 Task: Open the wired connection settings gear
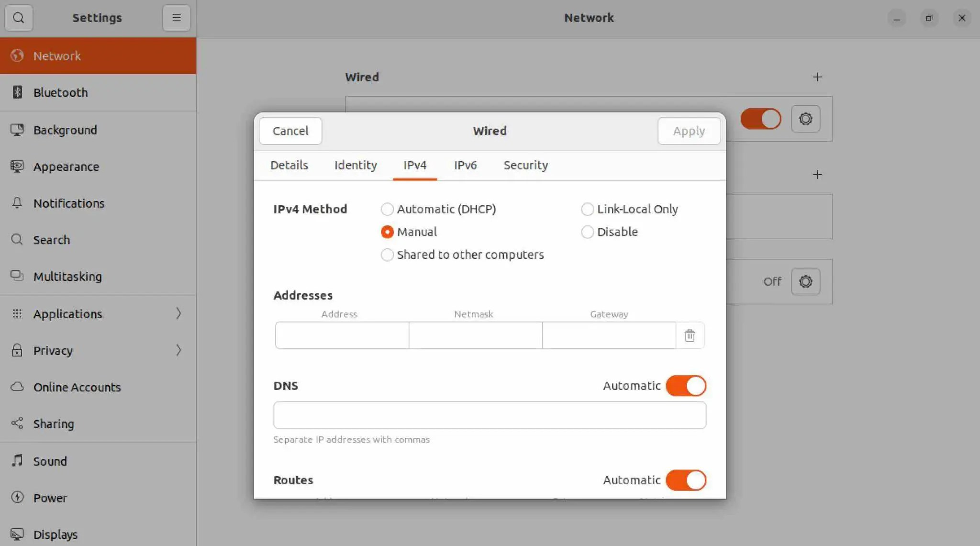pos(805,119)
